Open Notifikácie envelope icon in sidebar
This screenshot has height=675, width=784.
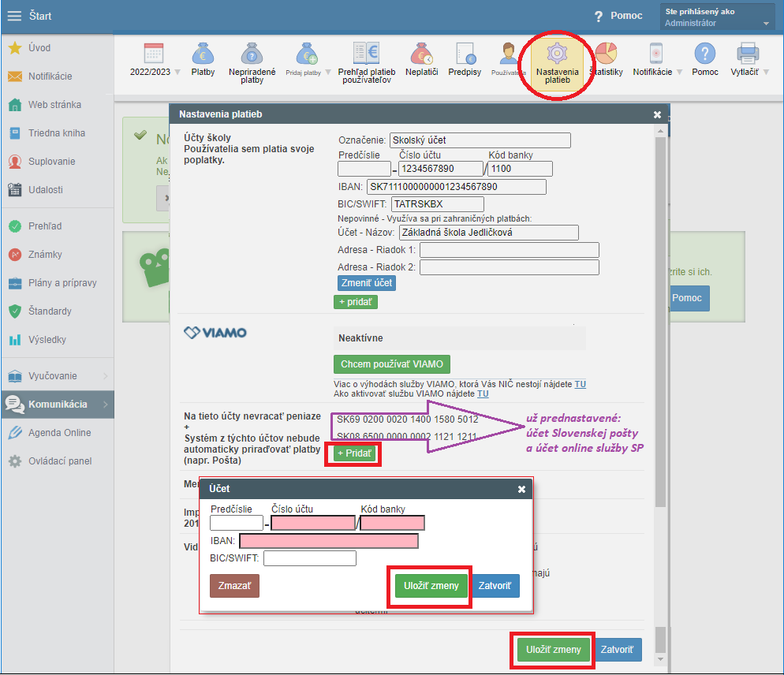15,76
